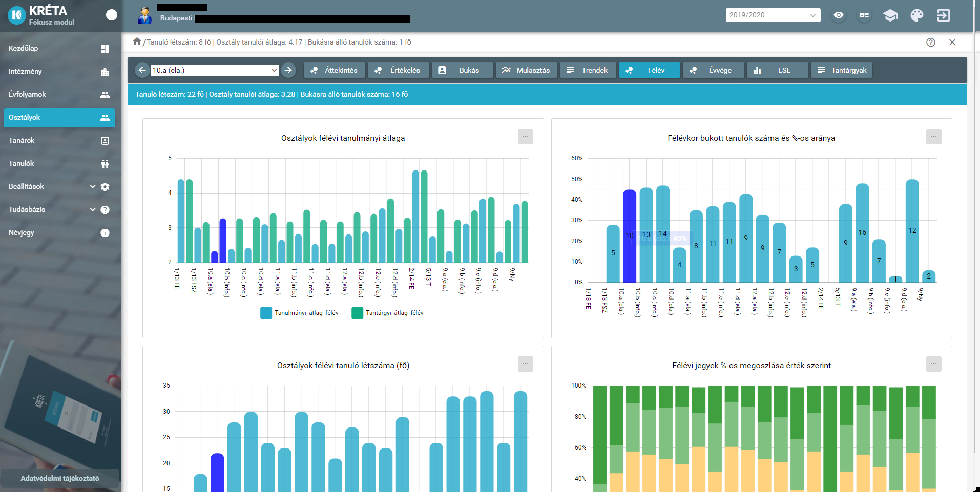Click the ID card view icon in header
The image size is (980, 492).
click(x=864, y=15)
